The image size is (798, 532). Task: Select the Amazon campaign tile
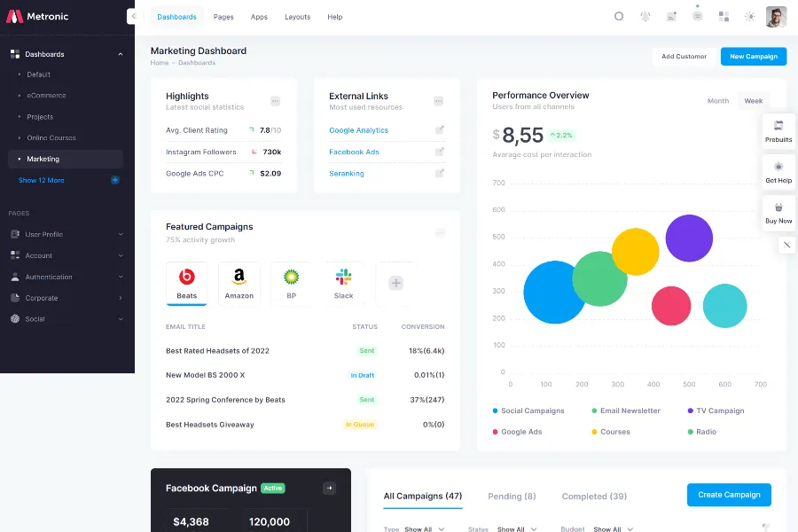(239, 284)
